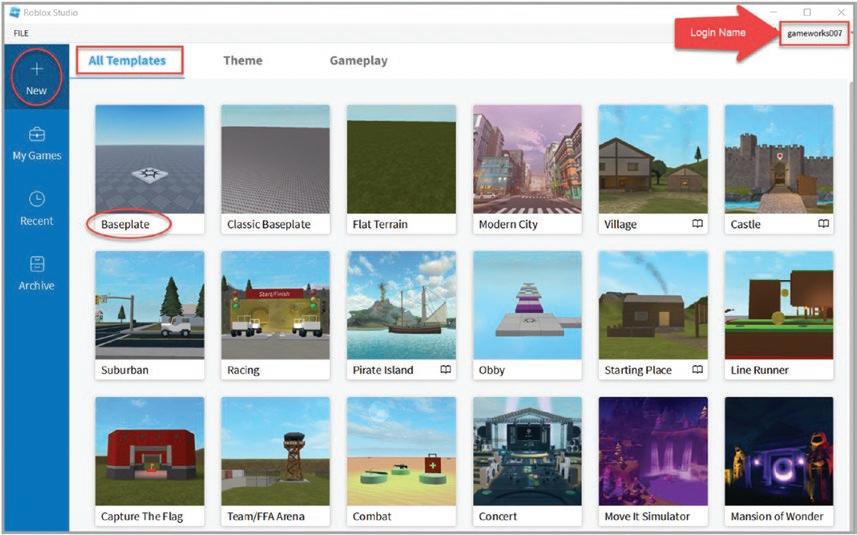The image size is (857, 535).
Task: Click the Suburban label text
Action: [x=125, y=370]
